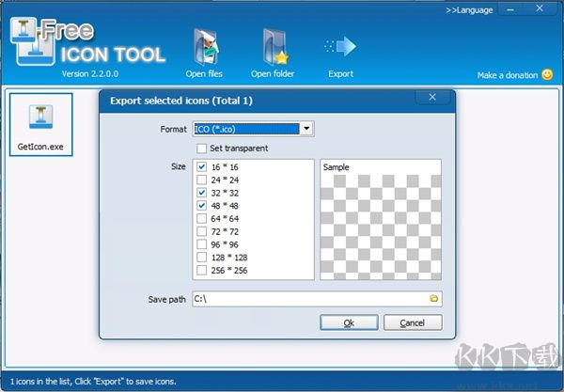Click the Open folder toolbar icon
The height and width of the screenshot is (392, 564).
pos(273,47)
